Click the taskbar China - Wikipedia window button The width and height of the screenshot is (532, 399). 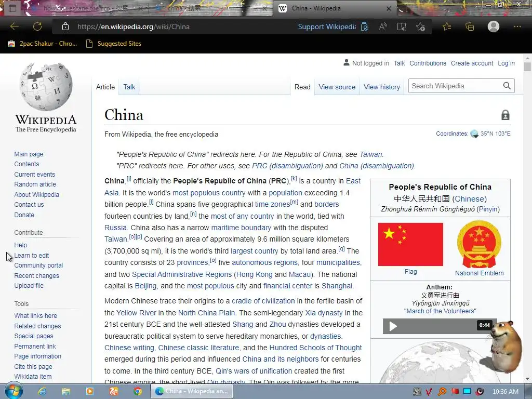(192, 391)
